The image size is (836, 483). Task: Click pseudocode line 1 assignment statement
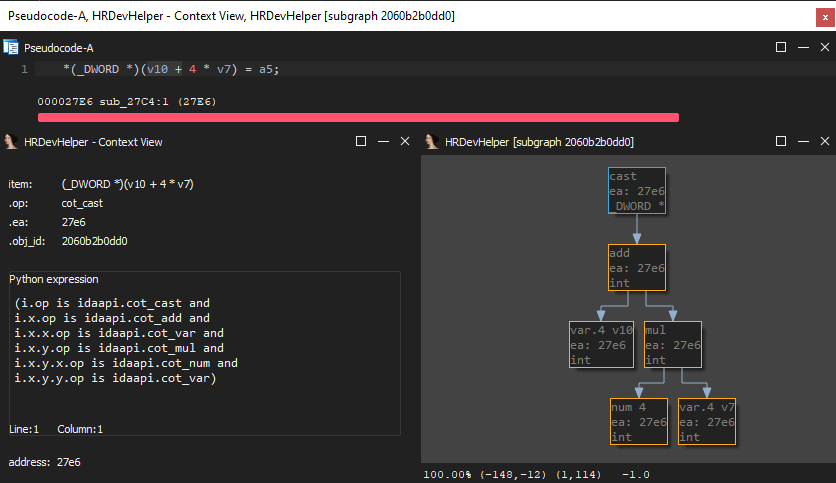tap(171, 69)
